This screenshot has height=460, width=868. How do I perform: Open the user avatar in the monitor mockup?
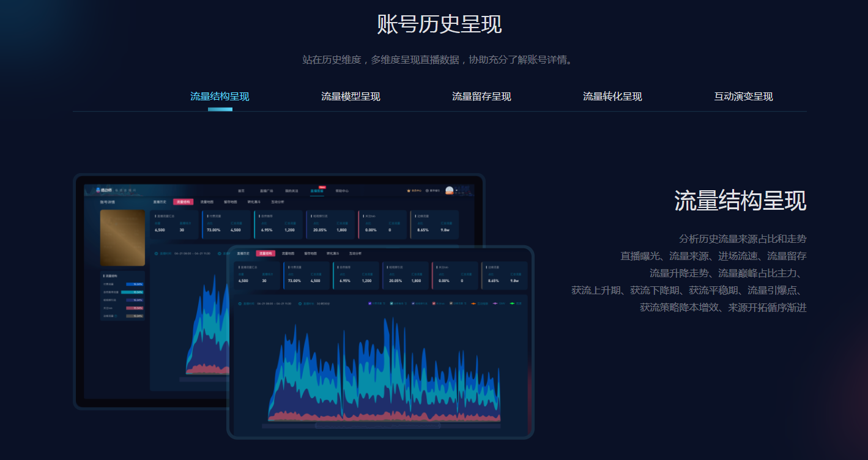point(450,191)
